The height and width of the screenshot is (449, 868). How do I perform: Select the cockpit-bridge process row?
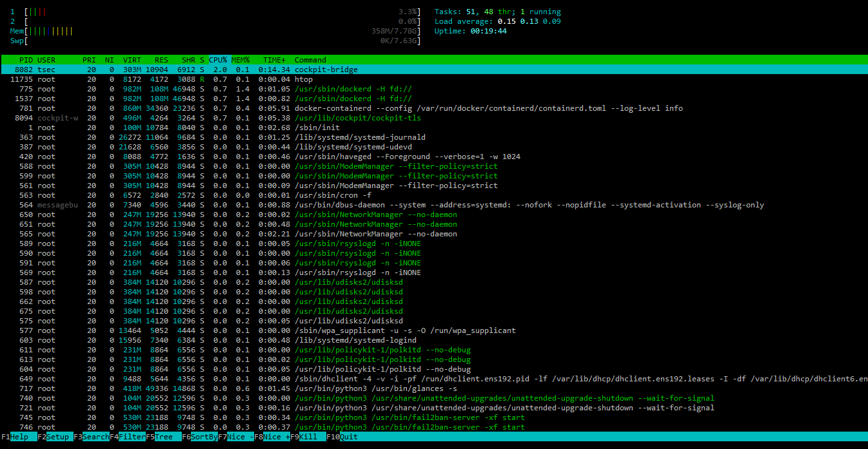coord(434,70)
